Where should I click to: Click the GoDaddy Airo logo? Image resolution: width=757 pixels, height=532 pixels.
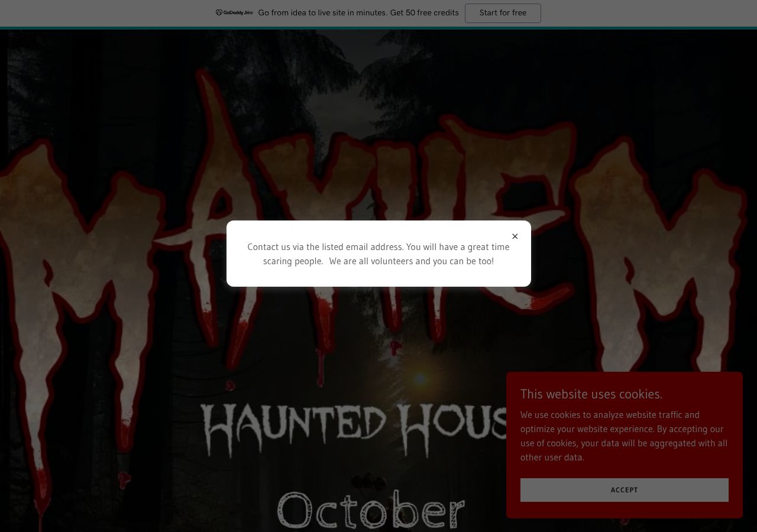point(234,13)
